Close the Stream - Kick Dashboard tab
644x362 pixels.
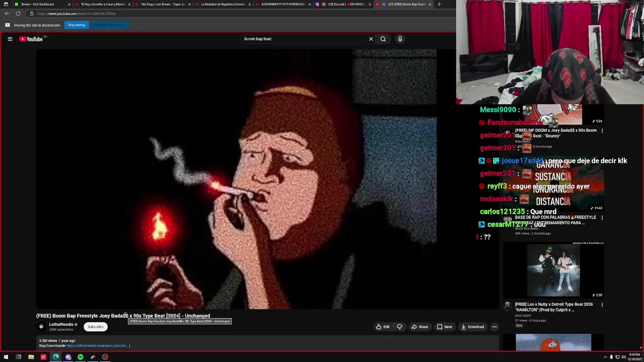click(x=69, y=4)
